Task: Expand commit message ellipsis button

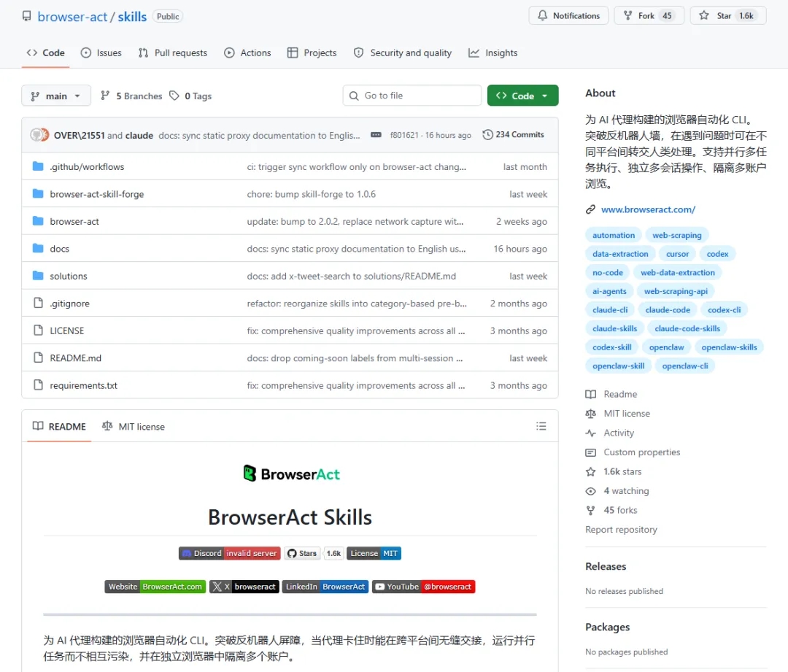Action: [x=376, y=135]
